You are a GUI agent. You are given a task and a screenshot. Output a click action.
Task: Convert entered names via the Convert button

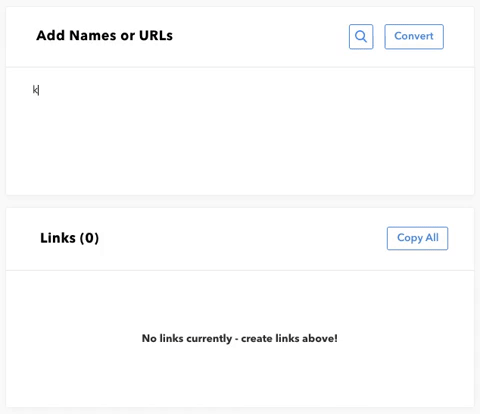(414, 36)
